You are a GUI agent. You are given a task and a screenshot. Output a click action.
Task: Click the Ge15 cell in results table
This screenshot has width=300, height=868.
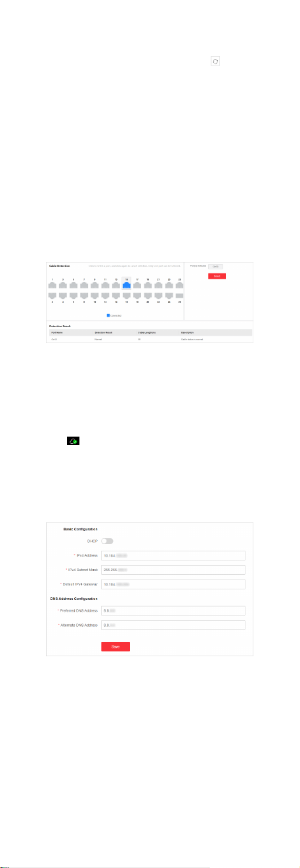[x=54, y=340]
